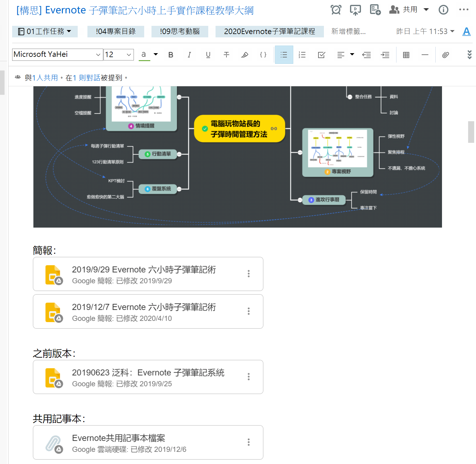The image size is (476, 464).
Task: Open the date dropdown 昨日 上午 11:53
Action: (x=425, y=31)
